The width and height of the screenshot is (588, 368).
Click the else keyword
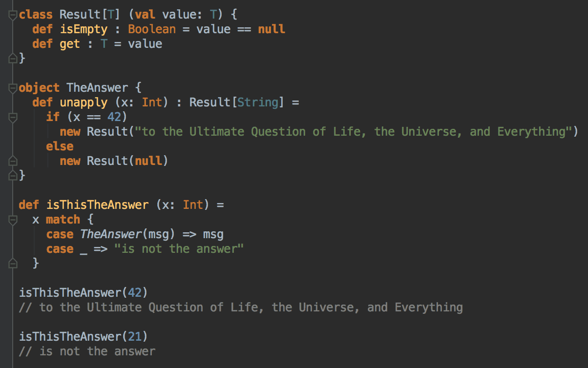coord(60,146)
